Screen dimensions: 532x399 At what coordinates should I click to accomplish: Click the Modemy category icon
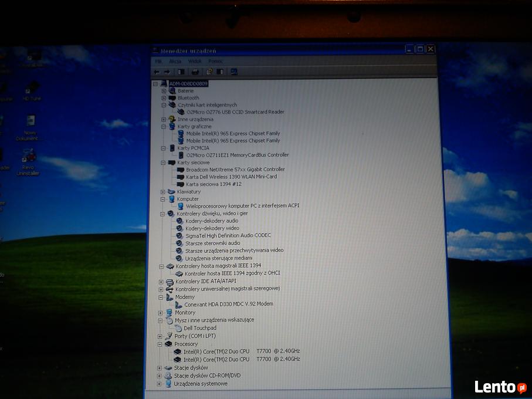click(x=170, y=297)
